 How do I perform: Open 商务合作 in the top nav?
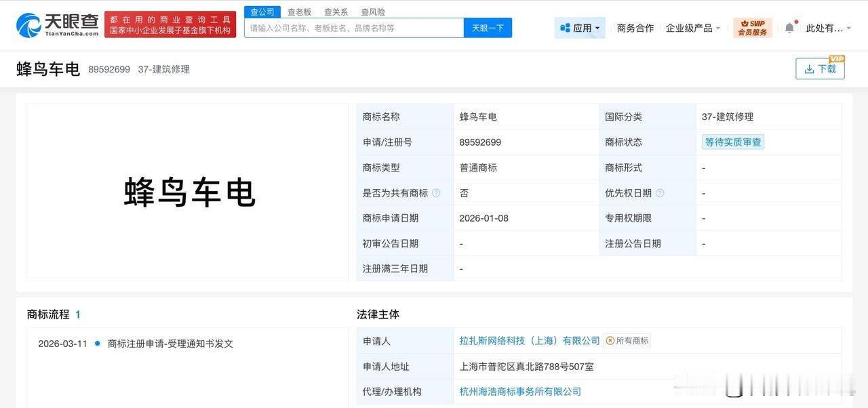[x=635, y=28]
